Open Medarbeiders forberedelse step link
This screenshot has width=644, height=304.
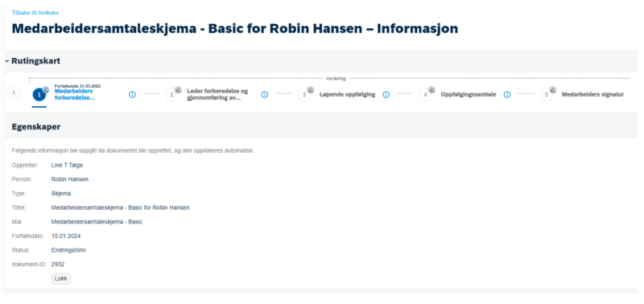(74, 95)
